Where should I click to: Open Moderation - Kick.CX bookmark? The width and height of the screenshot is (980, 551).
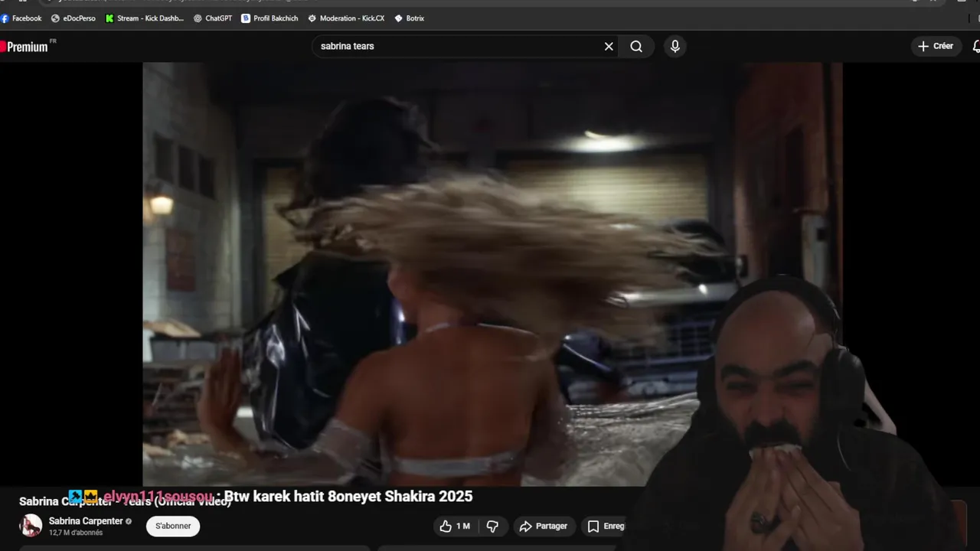click(346, 18)
